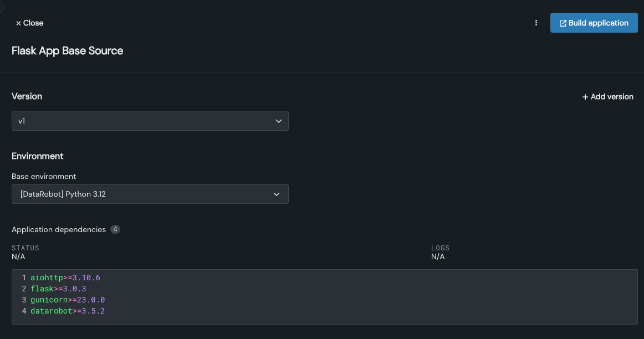Click the N/A value under STATUS
The width and height of the screenshot is (644, 339).
point(18,257)
